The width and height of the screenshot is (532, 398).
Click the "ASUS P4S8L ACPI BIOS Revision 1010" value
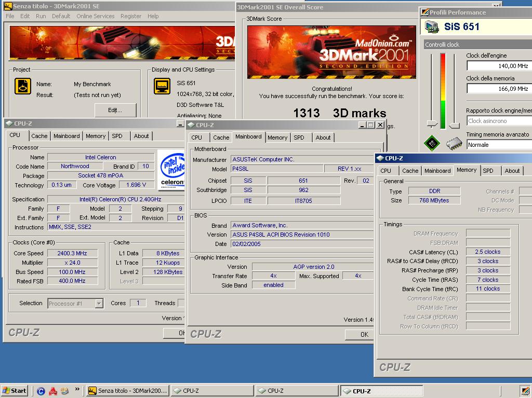(281, 235)
